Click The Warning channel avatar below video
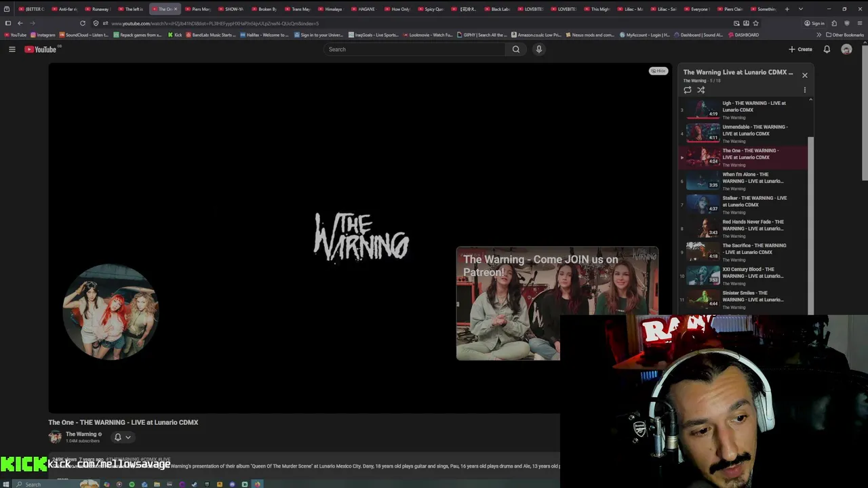This screenshot has height=488, width=868. [55, 437]
